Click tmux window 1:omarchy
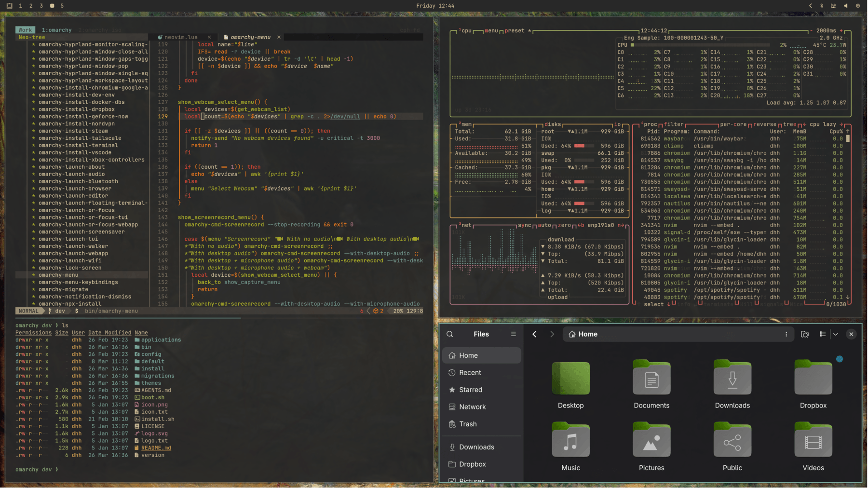This screenshot has height=488, width=868. coord(56,30)
